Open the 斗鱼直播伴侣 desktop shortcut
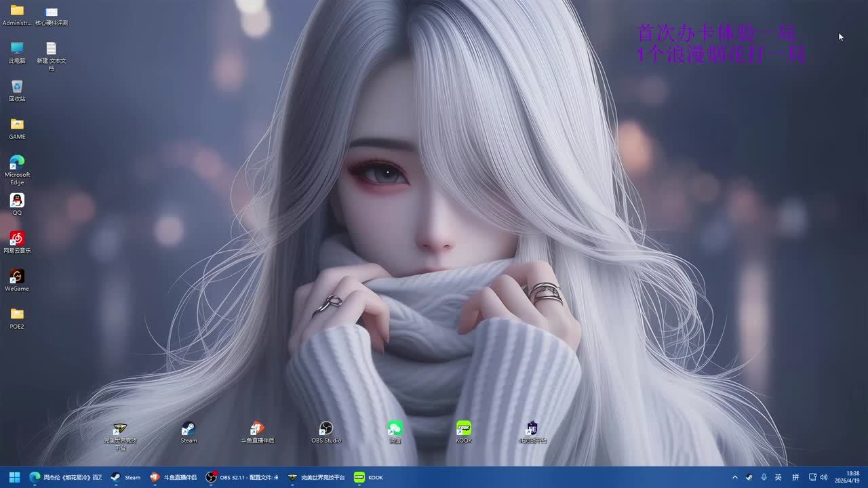Viewport: 868px width, 488px height. coord(257,430)
